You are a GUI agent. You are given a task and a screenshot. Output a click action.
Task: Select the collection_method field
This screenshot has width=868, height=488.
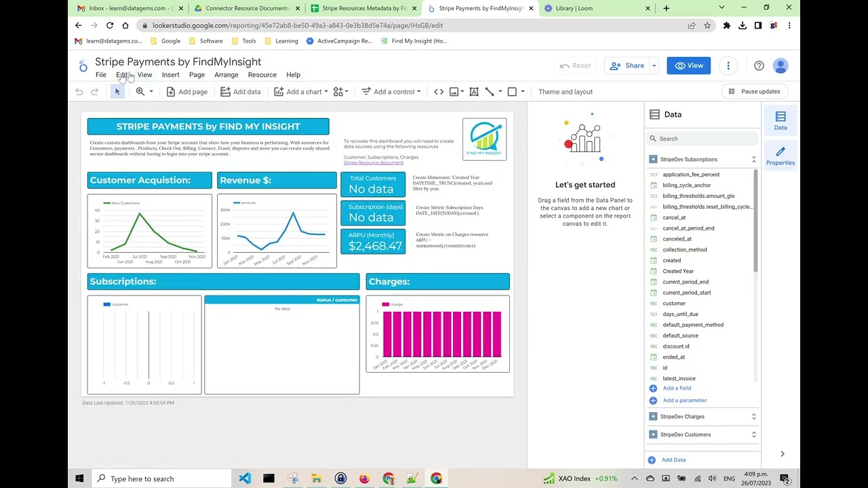pos(684,249)
